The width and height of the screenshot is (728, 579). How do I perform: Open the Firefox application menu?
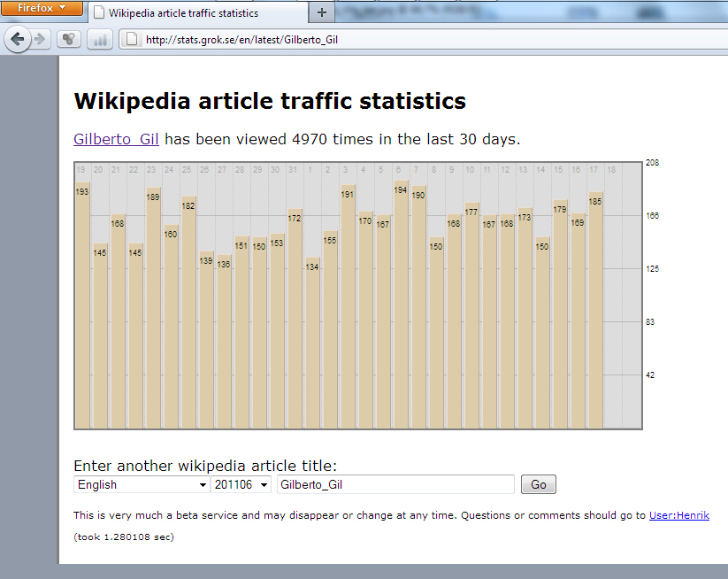[x=42, y=8]
